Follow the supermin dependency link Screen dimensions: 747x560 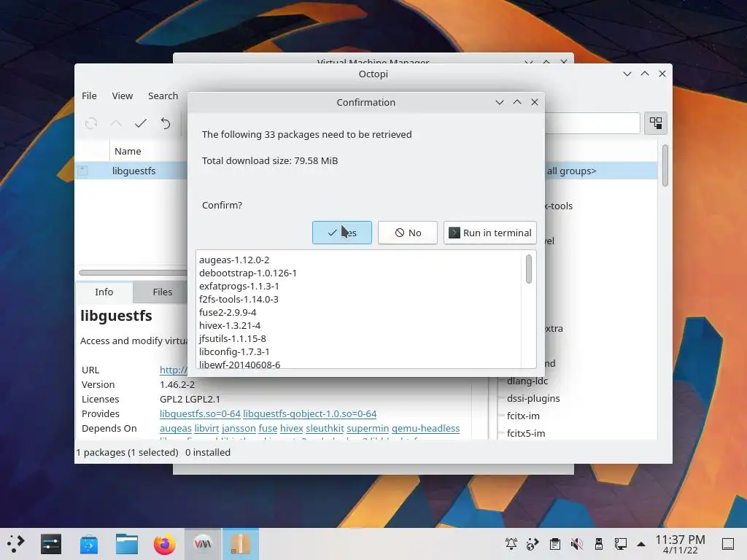[x=368, y=429]
